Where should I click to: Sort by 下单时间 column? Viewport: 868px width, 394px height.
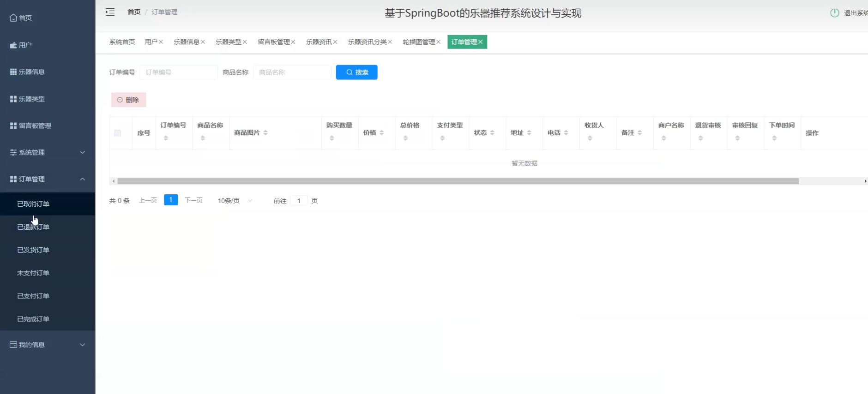pos(775,138)
